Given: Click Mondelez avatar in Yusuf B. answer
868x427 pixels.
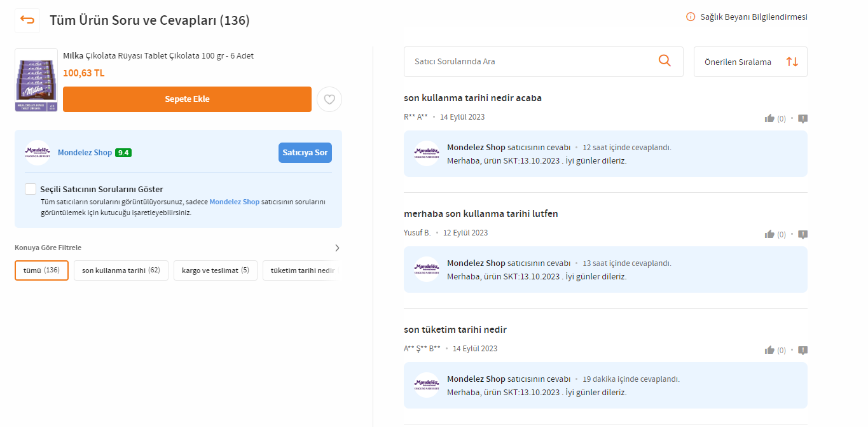Looking at the screenshot, I should (427, 269).
